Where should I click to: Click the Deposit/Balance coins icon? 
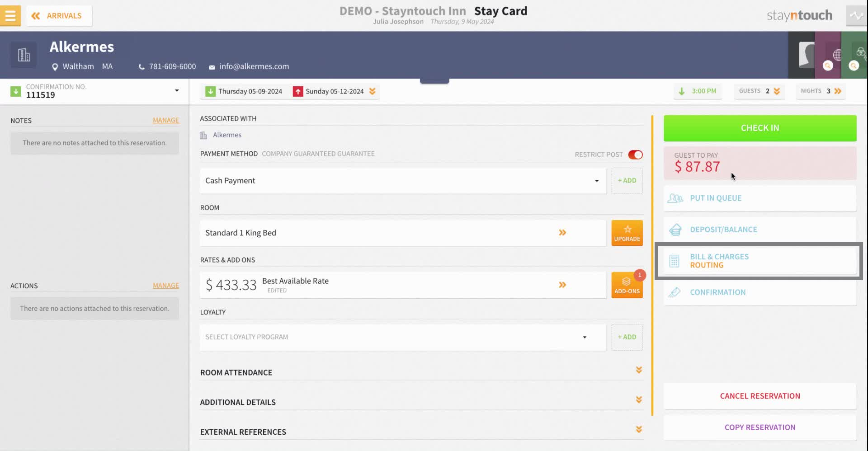coord(675,230)
